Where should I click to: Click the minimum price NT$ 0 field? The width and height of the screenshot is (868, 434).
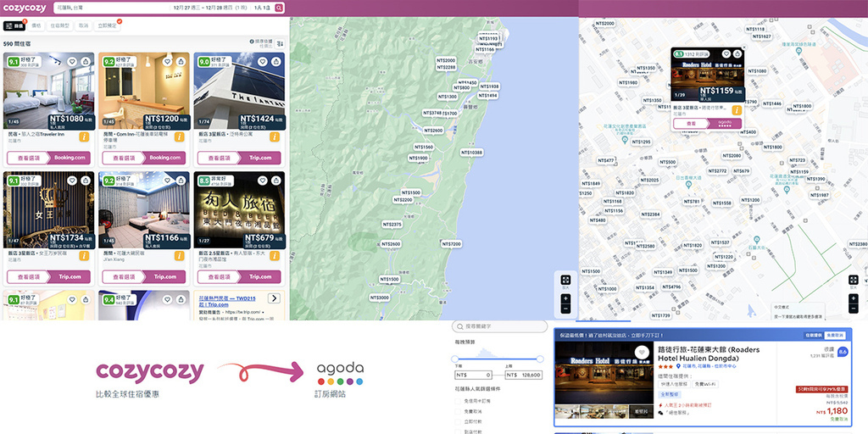tap(473, 375)
